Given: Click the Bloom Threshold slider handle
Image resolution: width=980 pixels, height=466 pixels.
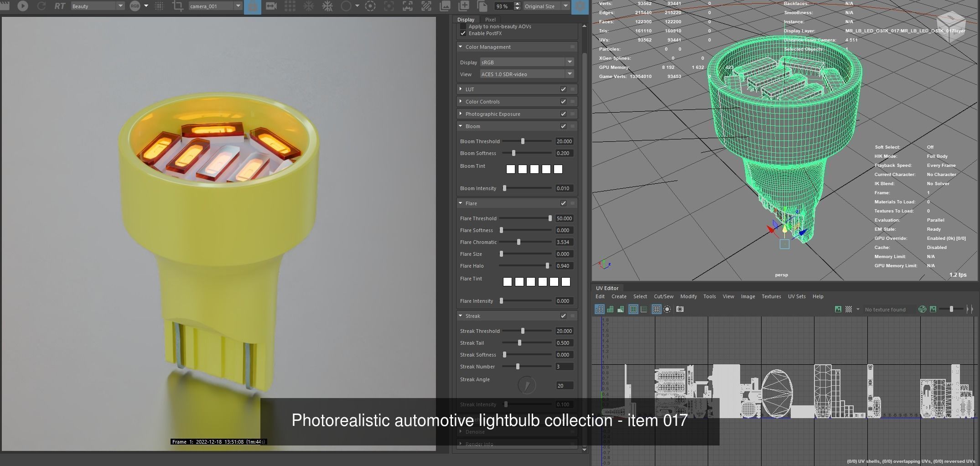Looking at the screenshot, I should pyautogui.click(x=523, y=141).
